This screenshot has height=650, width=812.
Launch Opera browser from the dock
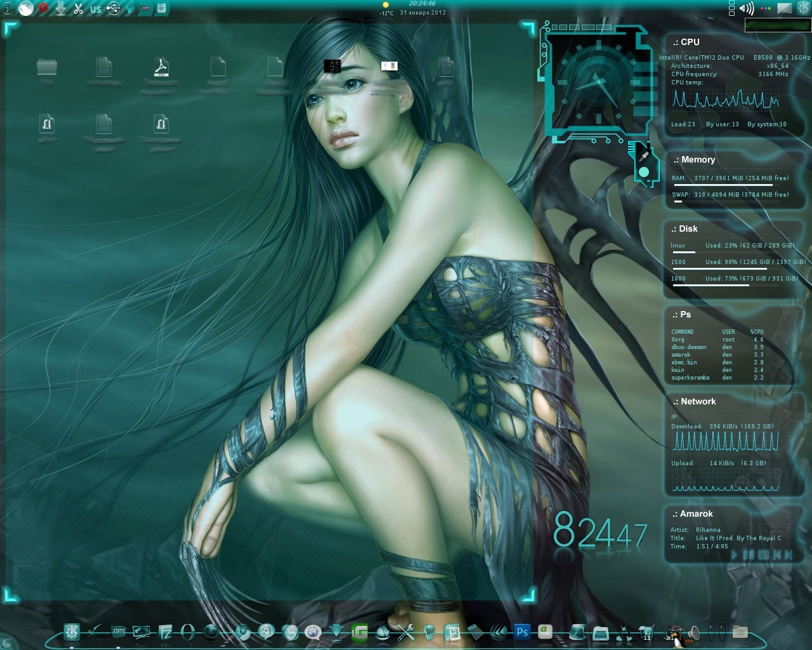pyautogui.click(x=188, y=632)
